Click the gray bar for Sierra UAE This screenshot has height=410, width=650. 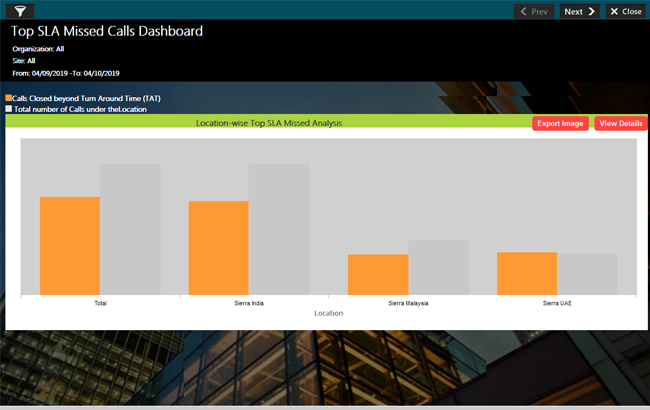pos(587,273)
